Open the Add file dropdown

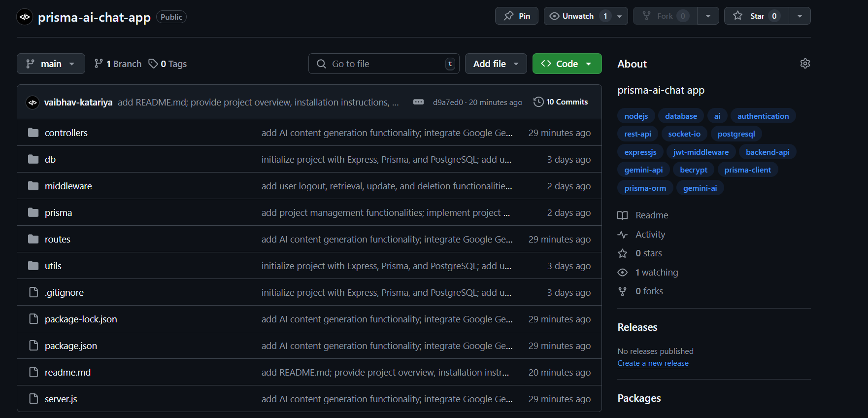(496, 64)
